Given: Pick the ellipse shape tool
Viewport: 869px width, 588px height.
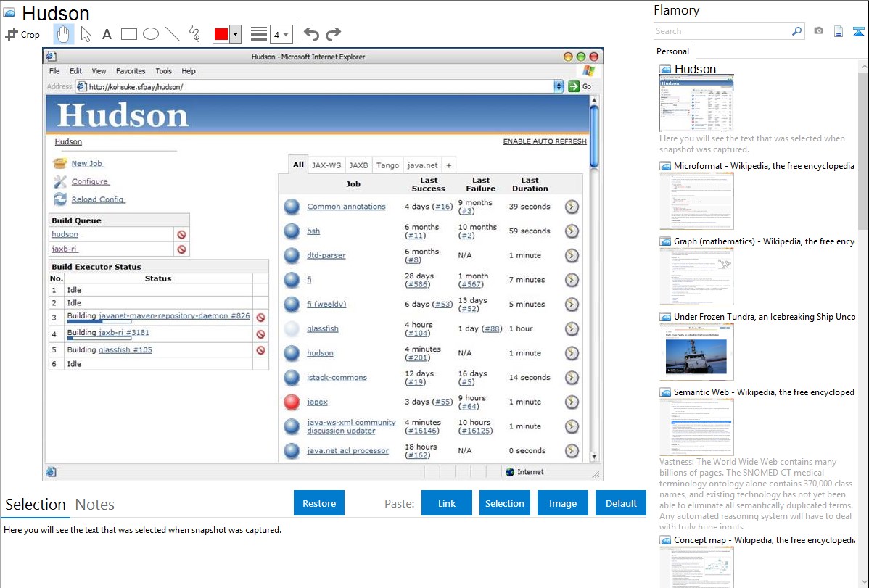Looking at the screenshot, I should pyautogui.click(x=151, y=34).
